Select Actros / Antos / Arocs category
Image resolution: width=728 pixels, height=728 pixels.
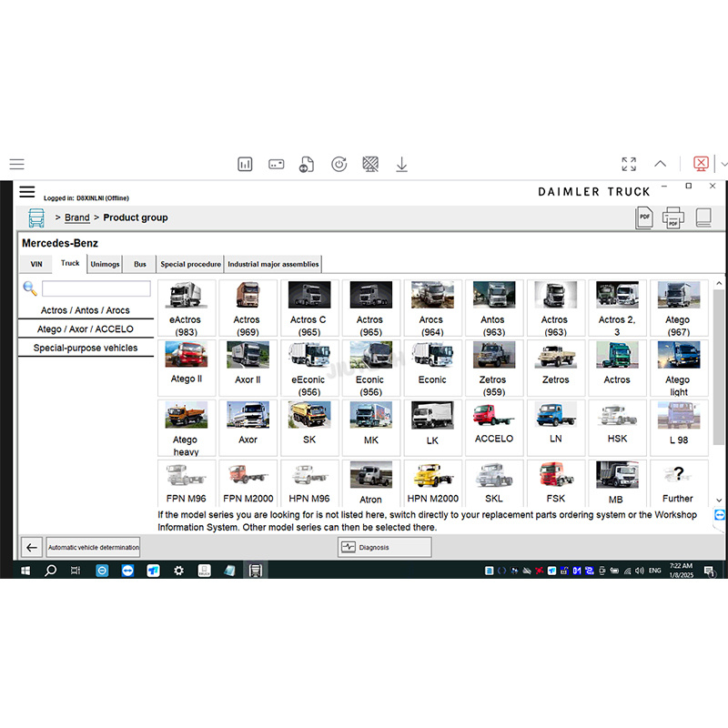(86, 310)
